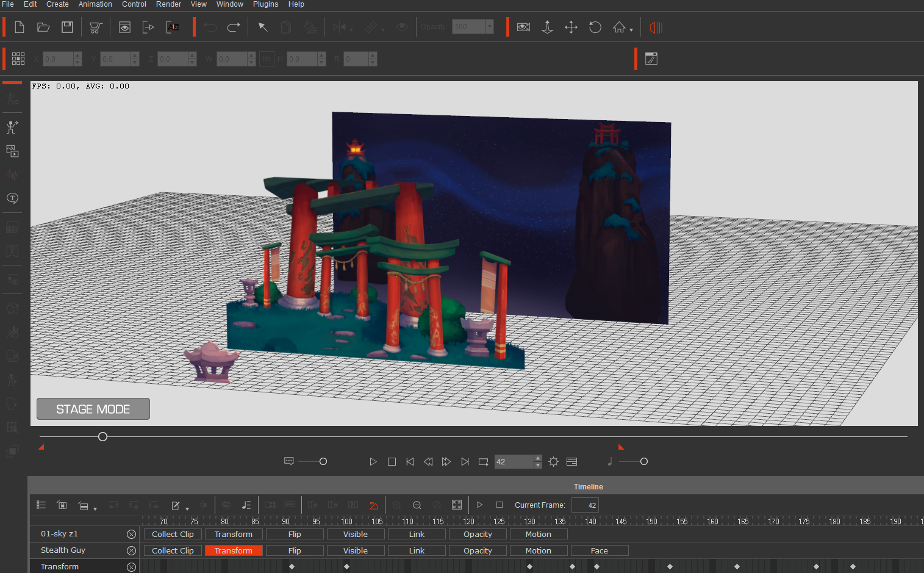Click the timeline music note icon
Image resolution: width=924 pixels, height=573 pixels.
coord(246,505)
